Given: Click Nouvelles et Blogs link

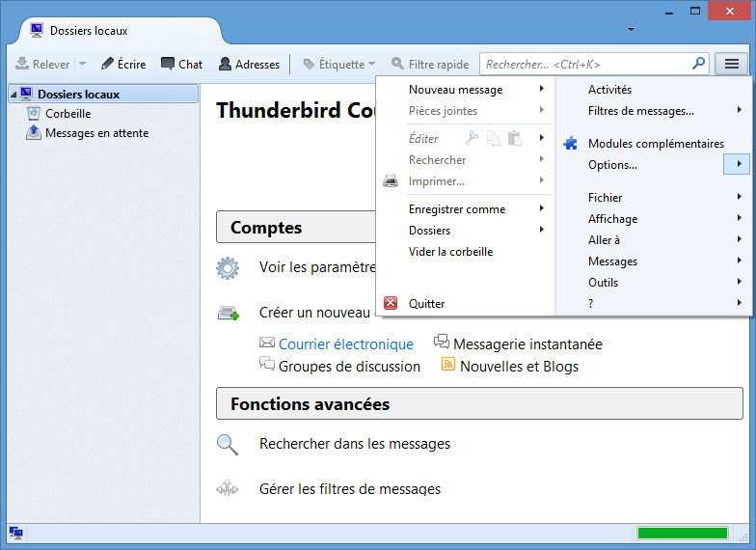Looking at the screenshot, I should (519, 367).
